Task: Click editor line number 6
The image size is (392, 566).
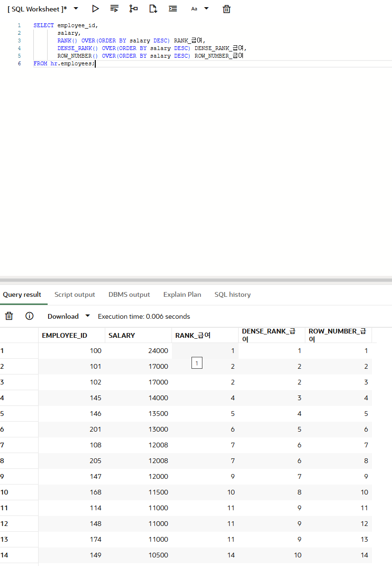Action: (19, 63)
